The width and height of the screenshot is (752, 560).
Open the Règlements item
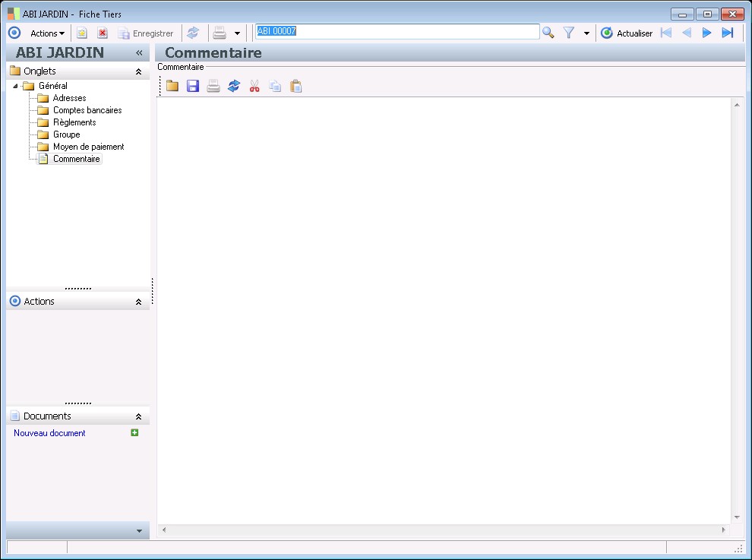74,122
